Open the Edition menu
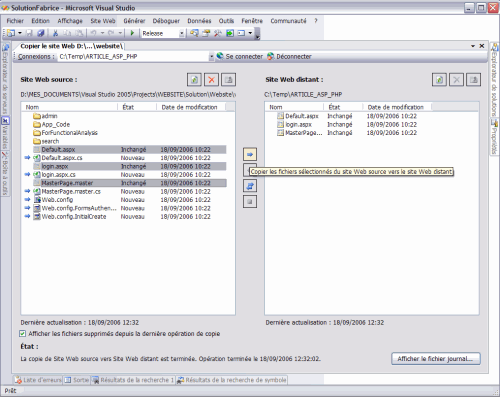500x397 pixels. click(40, 21)
